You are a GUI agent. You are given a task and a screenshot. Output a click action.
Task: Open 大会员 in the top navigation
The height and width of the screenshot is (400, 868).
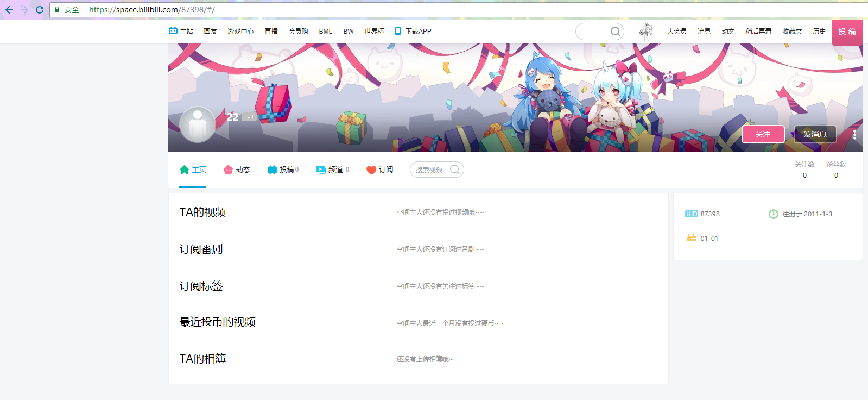(x=677, y=32)
